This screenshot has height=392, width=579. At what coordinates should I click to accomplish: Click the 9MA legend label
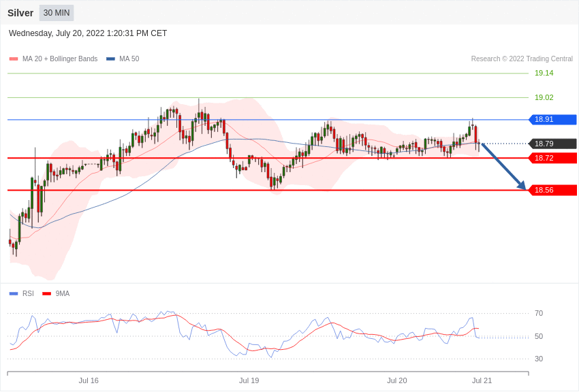63,293
